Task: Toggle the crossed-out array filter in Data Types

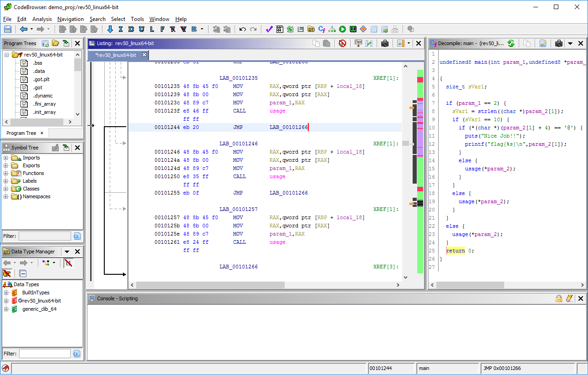Action: tap(68, 263)
